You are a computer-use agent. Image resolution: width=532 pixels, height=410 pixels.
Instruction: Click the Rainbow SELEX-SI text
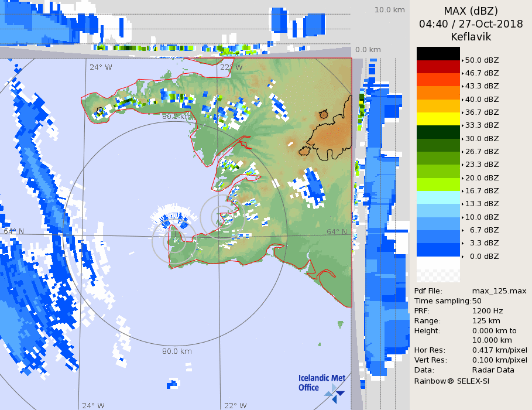pos(451,381)
